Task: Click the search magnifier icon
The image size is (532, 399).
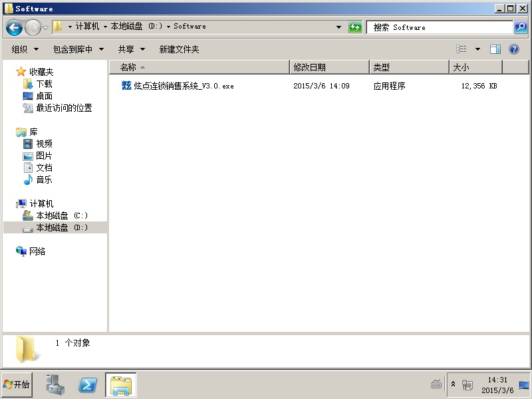Action: [x=521, y=27]
